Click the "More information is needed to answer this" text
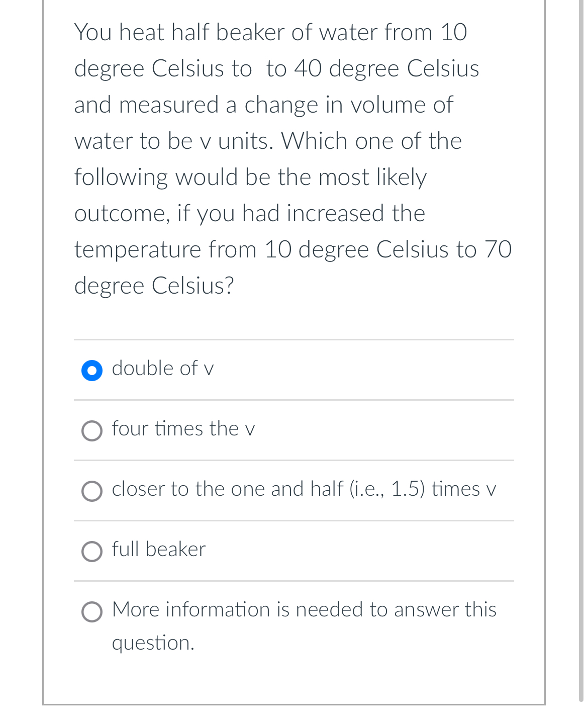The height and width of the screenshot is (719, 588). tap(304, 610)
